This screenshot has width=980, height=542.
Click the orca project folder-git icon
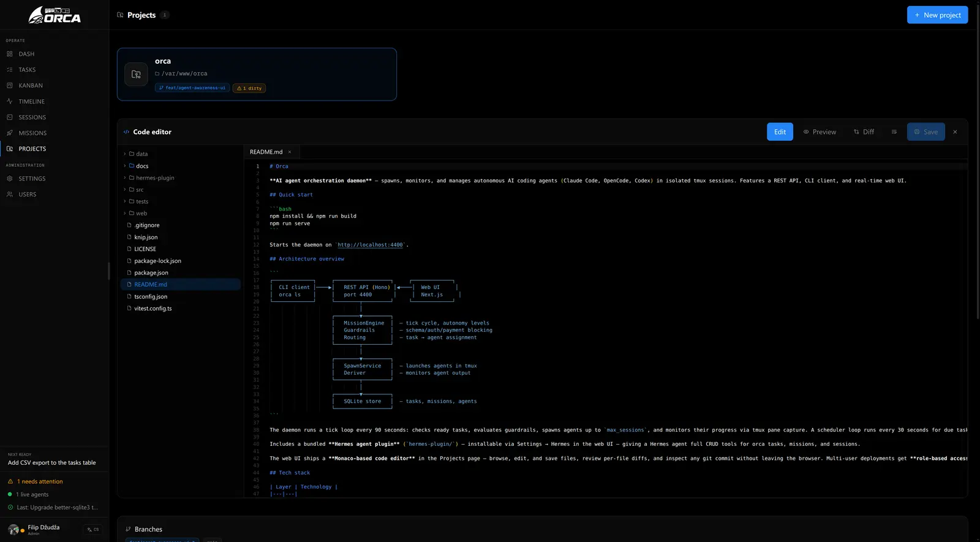(136, 74)
